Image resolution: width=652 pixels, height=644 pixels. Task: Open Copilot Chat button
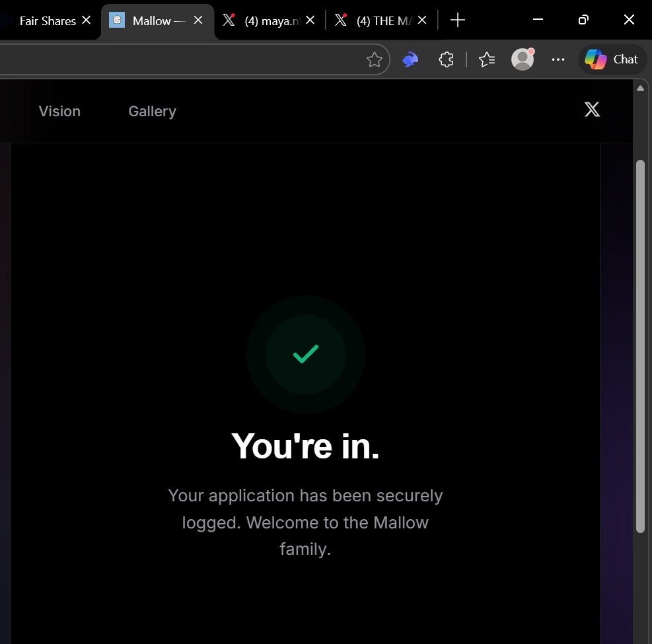click(x=612, y=59)
